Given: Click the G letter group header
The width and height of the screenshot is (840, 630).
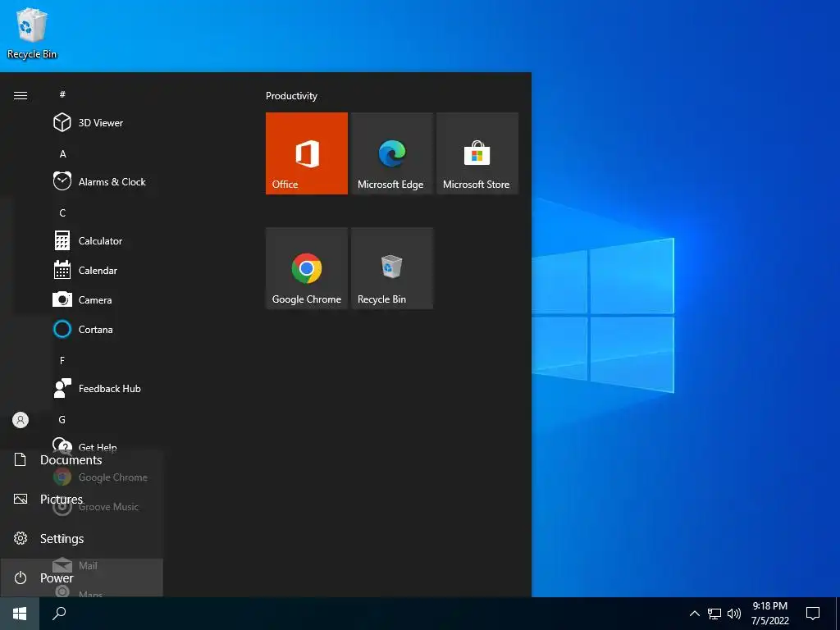Looking at the screenshot, I should [62, 419].
